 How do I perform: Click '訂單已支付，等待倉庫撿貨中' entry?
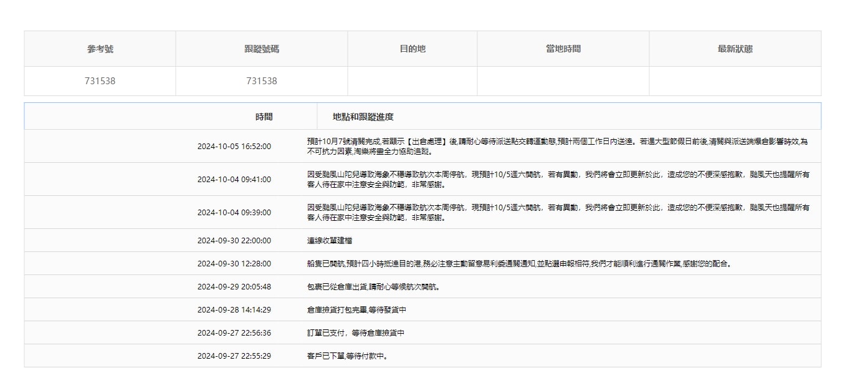tap(356, 333)
